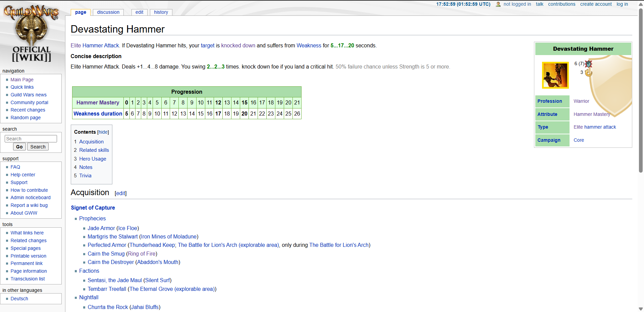Open Churrta the Rock
The image size is (644, 312).
point(108,307)
